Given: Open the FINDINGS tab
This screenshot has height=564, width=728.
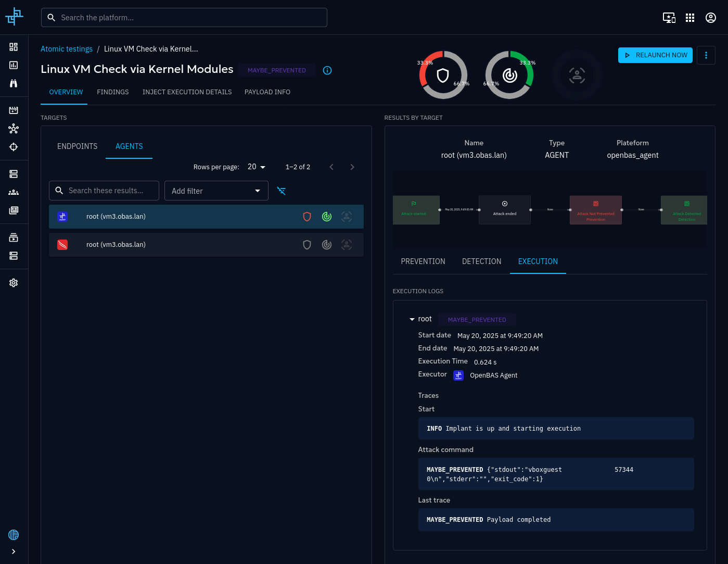Looking at the screenshot, I should coord(112,92).
